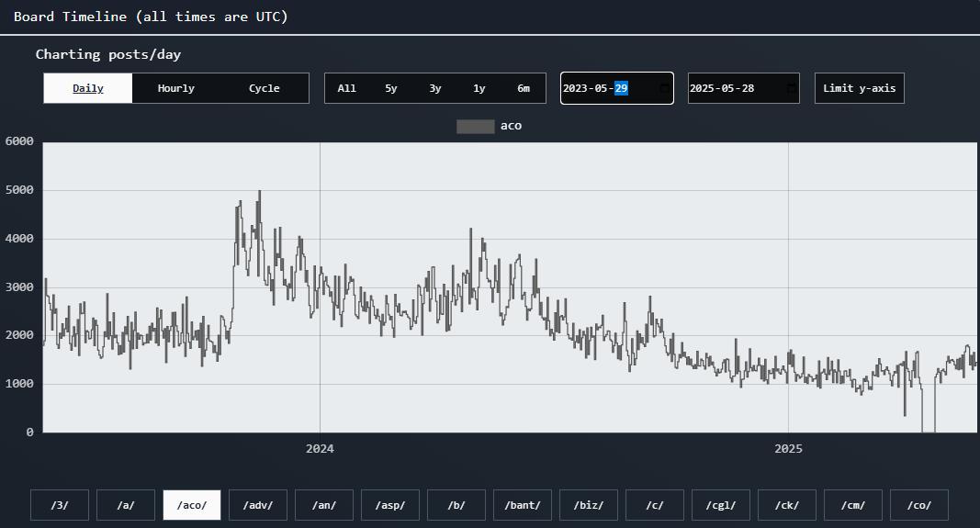This screenshot has width=980, height=528.
Task: Select the 5y time range
Action: click(391, 88)
